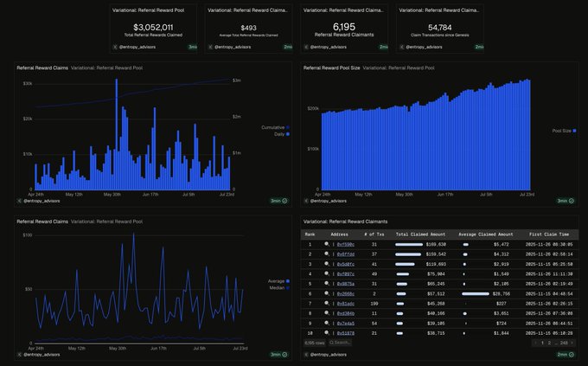
Task: Click refresh check icon on daily claims bar chart
Action: point(284,201)
